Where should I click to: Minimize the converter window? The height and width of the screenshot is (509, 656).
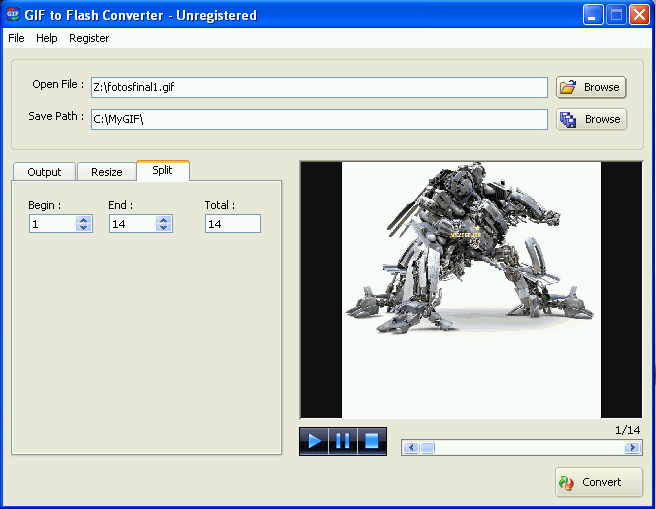593,15
